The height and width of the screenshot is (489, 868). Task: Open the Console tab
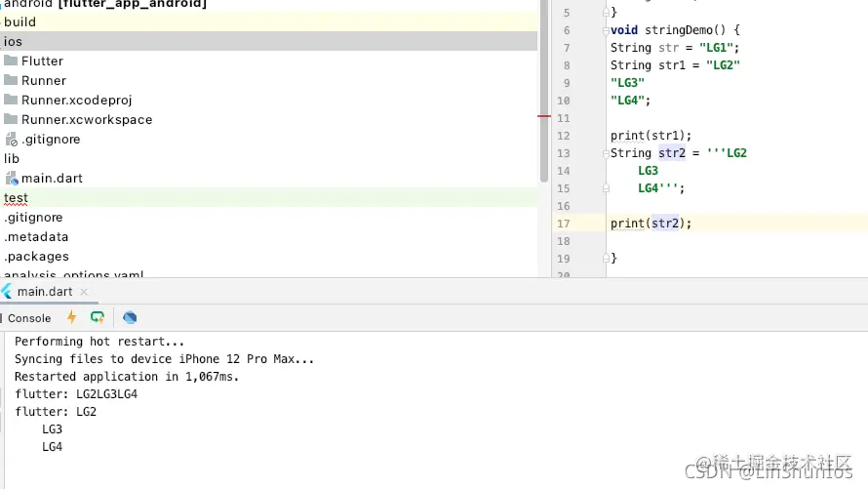(29, 318)
